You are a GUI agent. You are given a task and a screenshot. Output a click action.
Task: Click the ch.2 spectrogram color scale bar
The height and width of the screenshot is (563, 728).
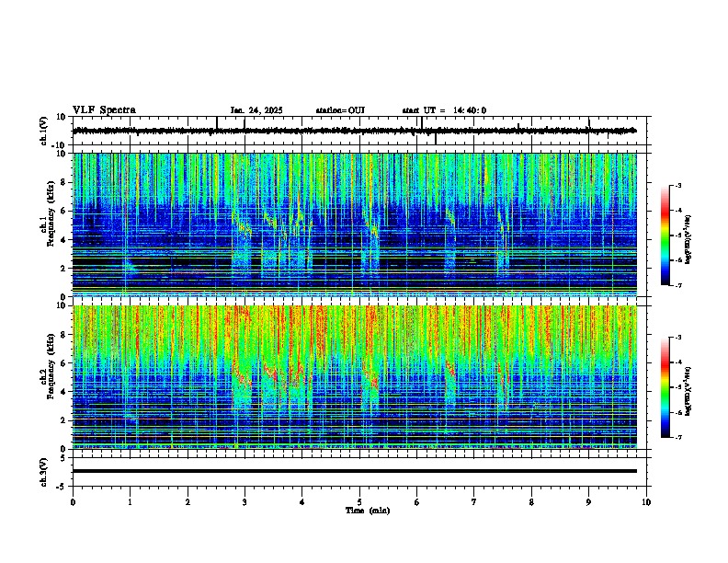[665, 387]
